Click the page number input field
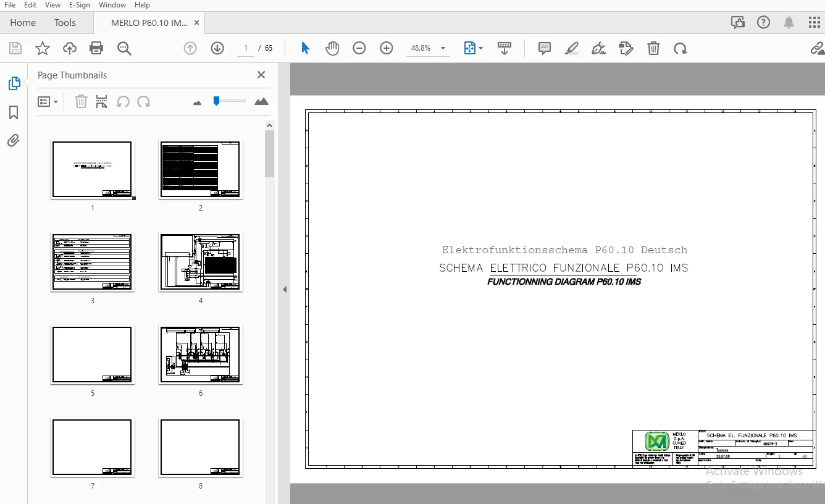 tap(245, 48)
